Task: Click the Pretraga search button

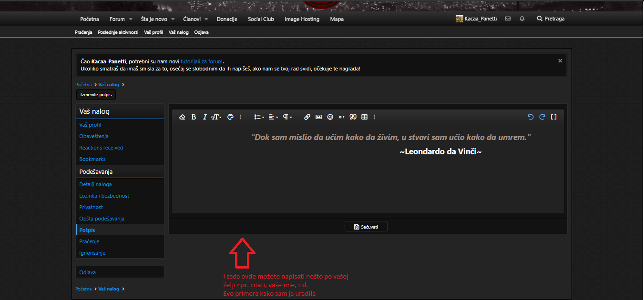Action: [x=551, y=19]
